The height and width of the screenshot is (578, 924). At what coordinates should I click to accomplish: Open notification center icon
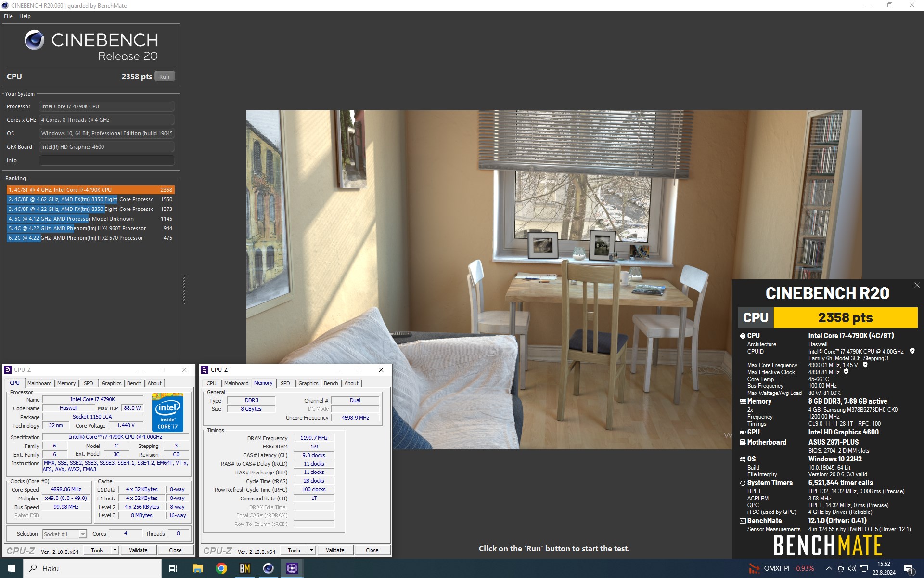[909, 568]
